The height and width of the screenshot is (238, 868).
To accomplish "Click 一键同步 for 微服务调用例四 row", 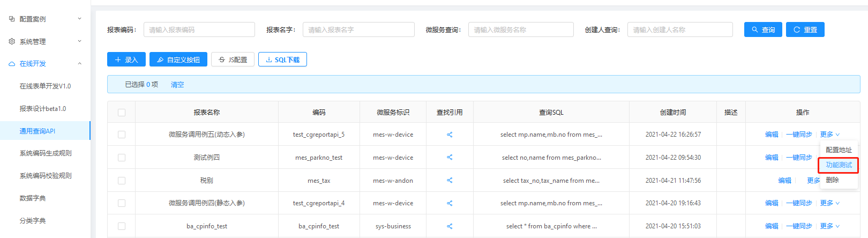I will [799, 203].
